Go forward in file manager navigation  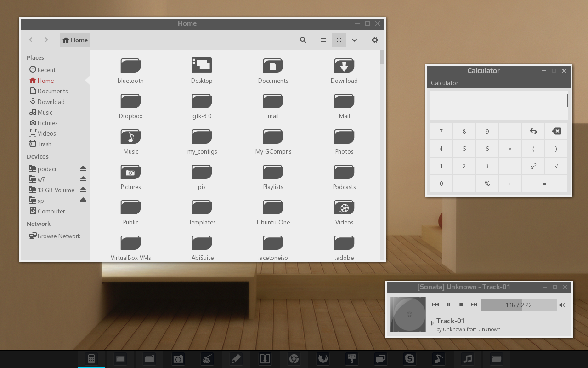[46, 40]
